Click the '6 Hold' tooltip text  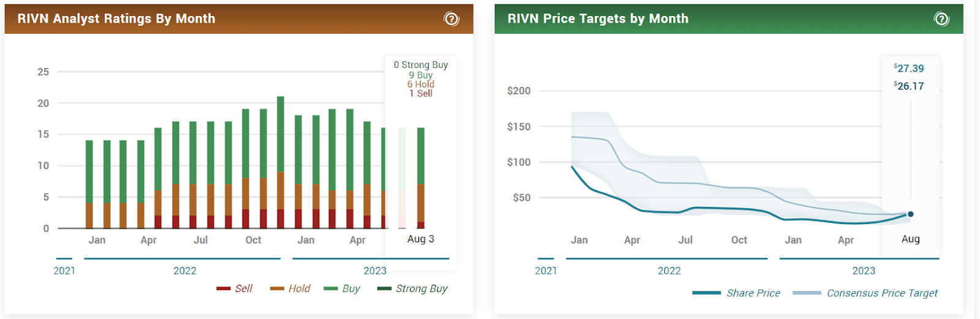tap(421, 84)
